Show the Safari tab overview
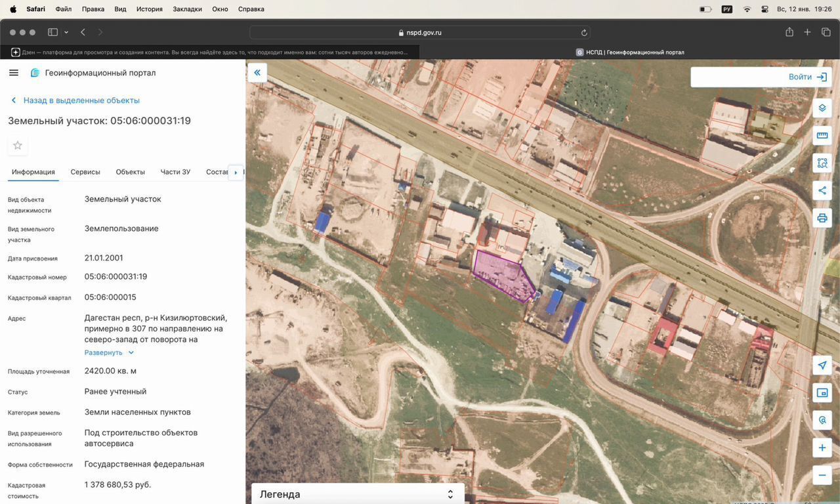Viewport: 840px width, 504px height. pos(826,32)
